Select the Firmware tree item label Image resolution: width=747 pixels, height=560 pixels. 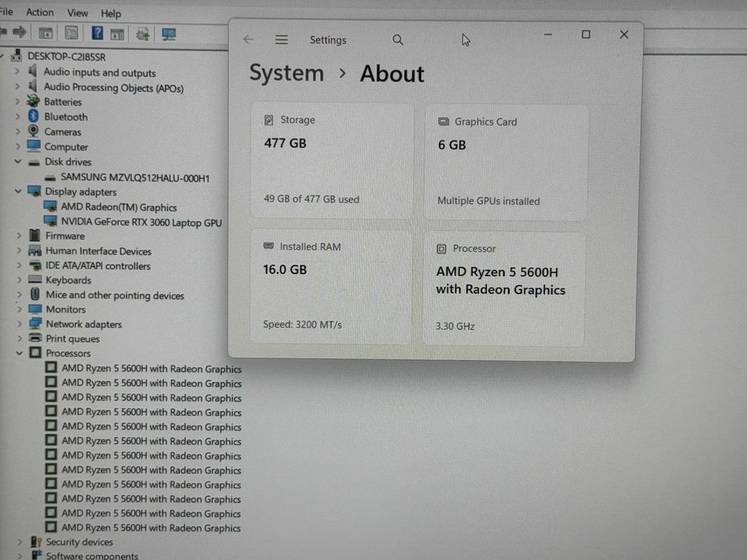click(x=65, y=236)
